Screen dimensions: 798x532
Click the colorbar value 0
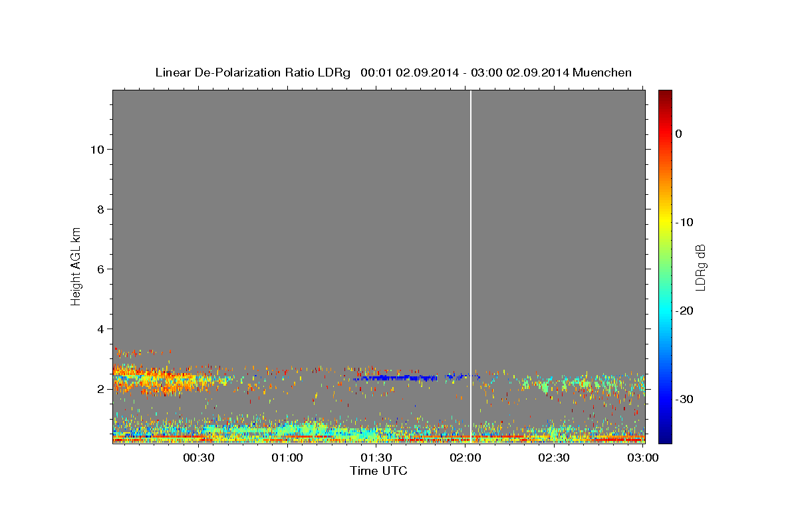[x=679, y=134]
